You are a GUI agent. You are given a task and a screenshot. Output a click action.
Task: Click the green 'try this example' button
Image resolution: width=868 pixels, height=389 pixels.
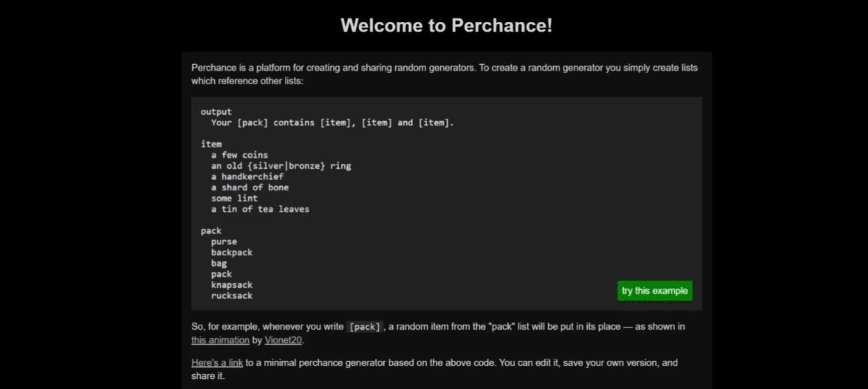click(654, 291)
